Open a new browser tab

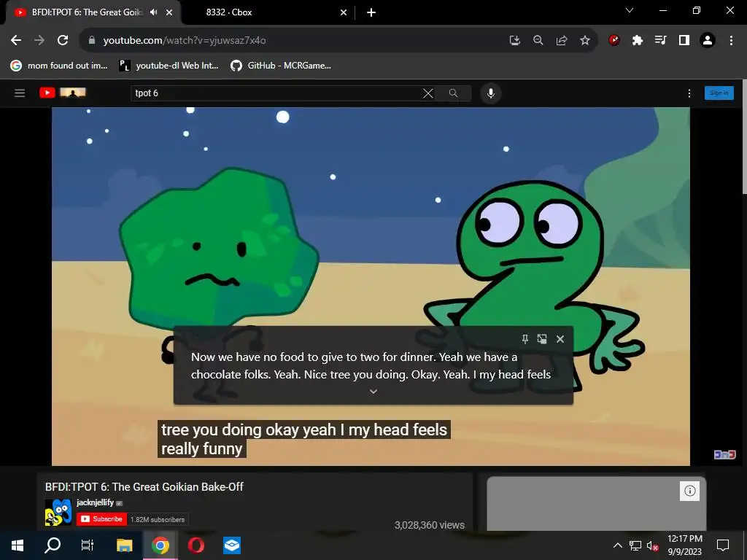pos(371,12)
